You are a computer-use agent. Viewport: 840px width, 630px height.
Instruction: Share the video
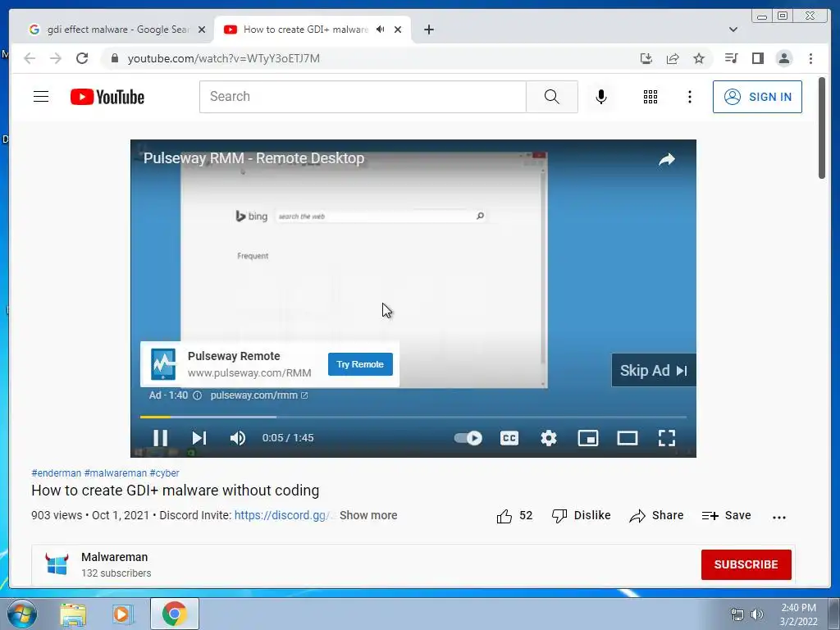point(657,515)
